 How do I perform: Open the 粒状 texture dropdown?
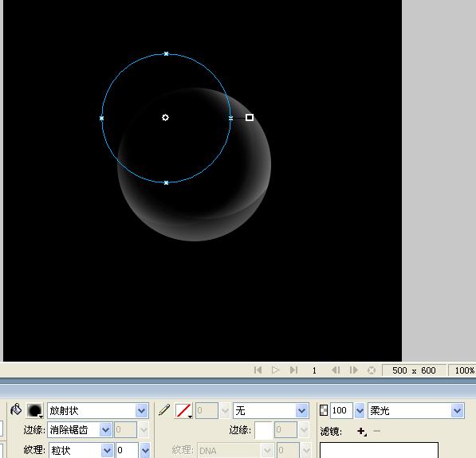pyautogui.click(x=107, y=450)
